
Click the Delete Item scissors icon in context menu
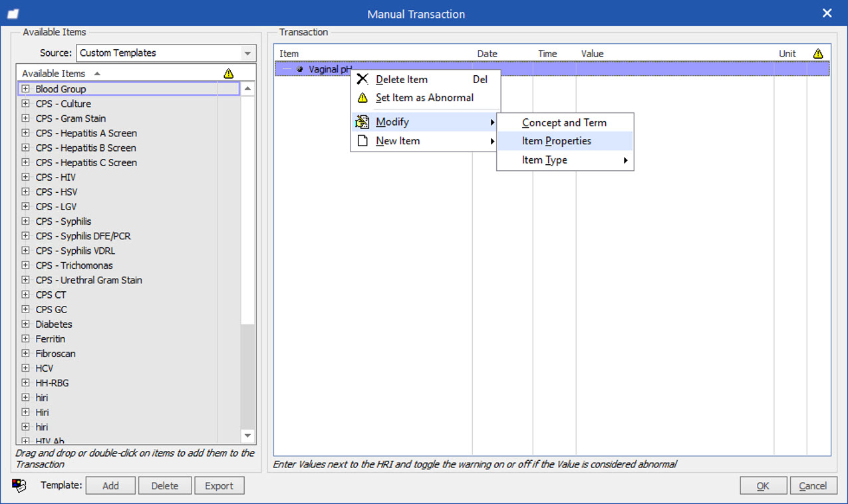pos(362,79)
